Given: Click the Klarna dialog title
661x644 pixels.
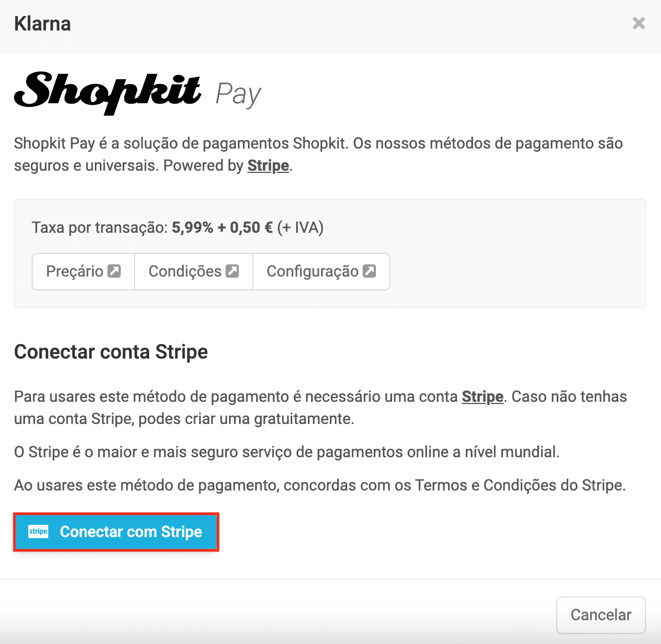Looking at the screenshot, I should point(43,24).
